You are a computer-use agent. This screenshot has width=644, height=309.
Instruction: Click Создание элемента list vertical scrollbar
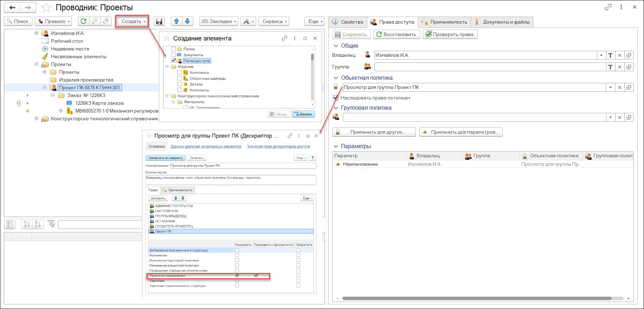coord(312,57)
